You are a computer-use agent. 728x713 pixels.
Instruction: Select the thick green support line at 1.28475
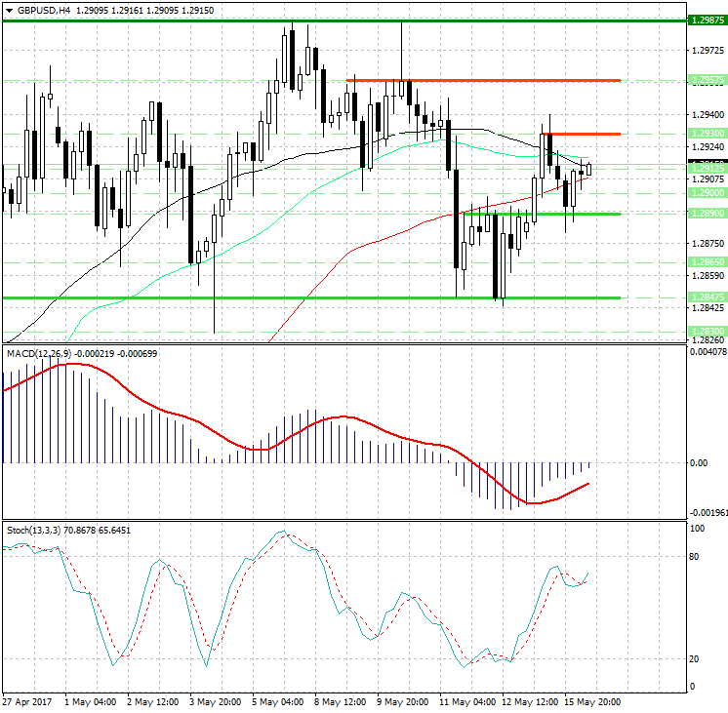(x=293, y=297)
